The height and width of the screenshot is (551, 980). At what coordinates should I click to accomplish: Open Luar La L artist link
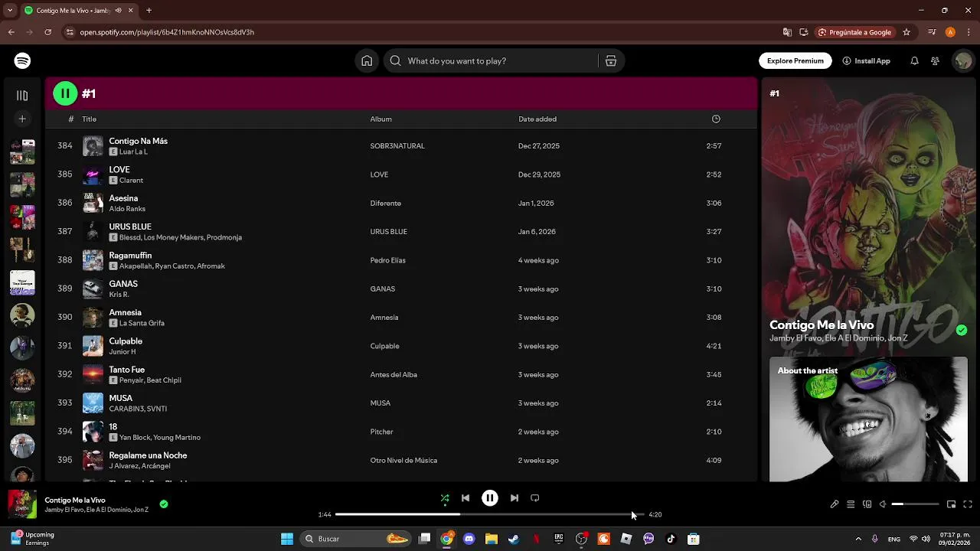click(133, 152)
